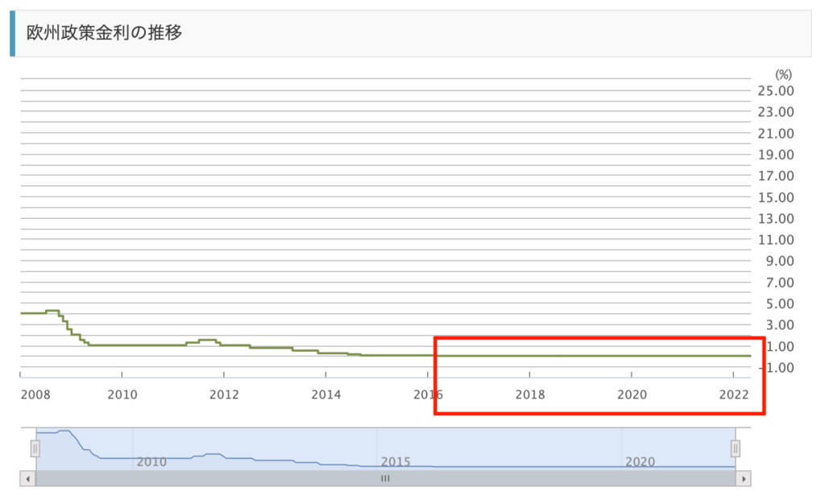Click the 2018 label on the x-axis

[529, 395]
